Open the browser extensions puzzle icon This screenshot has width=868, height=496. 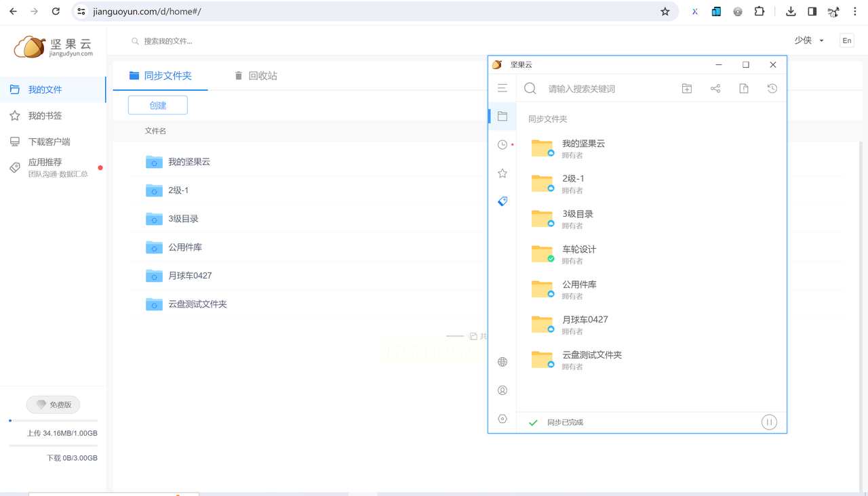759,12
